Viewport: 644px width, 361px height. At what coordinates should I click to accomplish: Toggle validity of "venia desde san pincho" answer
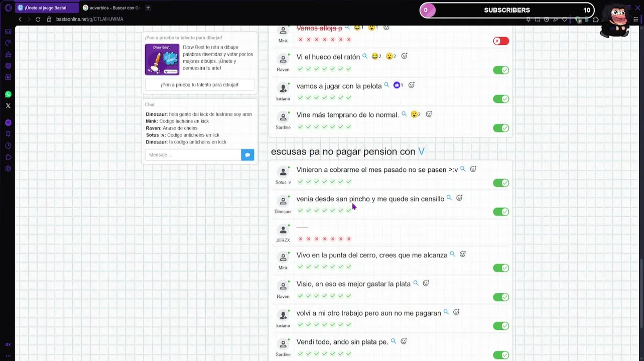tap(501, 212)
